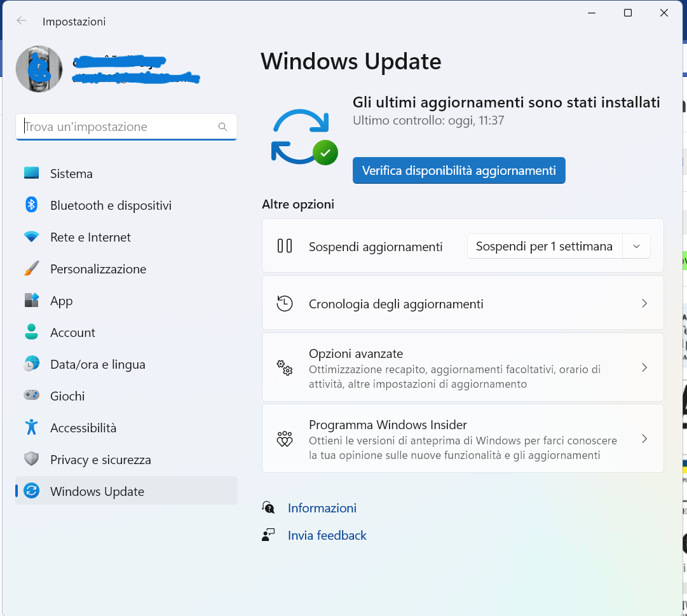Click the magnifier search icon
Screen dimensions: 687x616
tap(222, 127)
